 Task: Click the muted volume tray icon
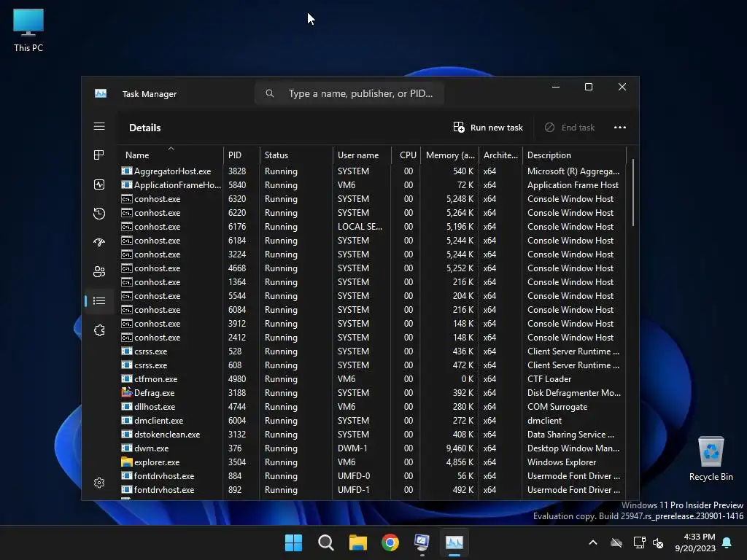click(658, 542)
